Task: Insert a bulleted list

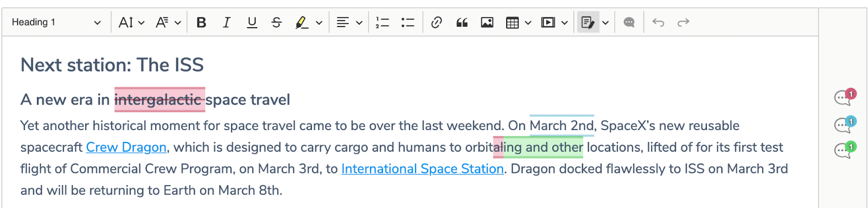Action: click(x=407, y=22)
